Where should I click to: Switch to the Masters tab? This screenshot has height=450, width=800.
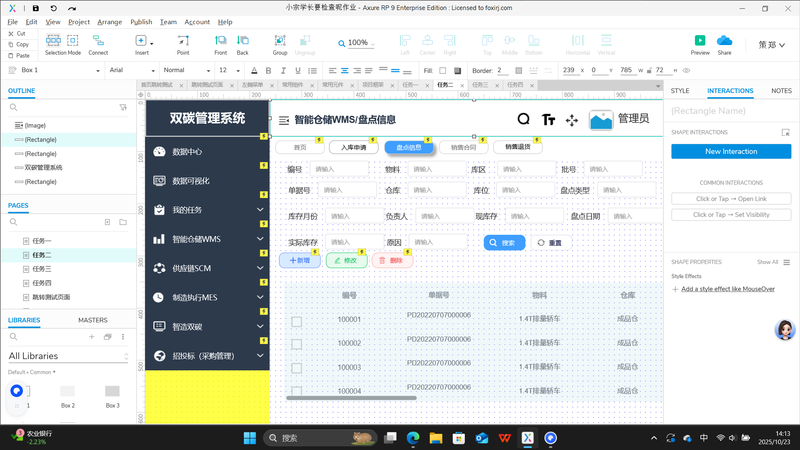93,320
